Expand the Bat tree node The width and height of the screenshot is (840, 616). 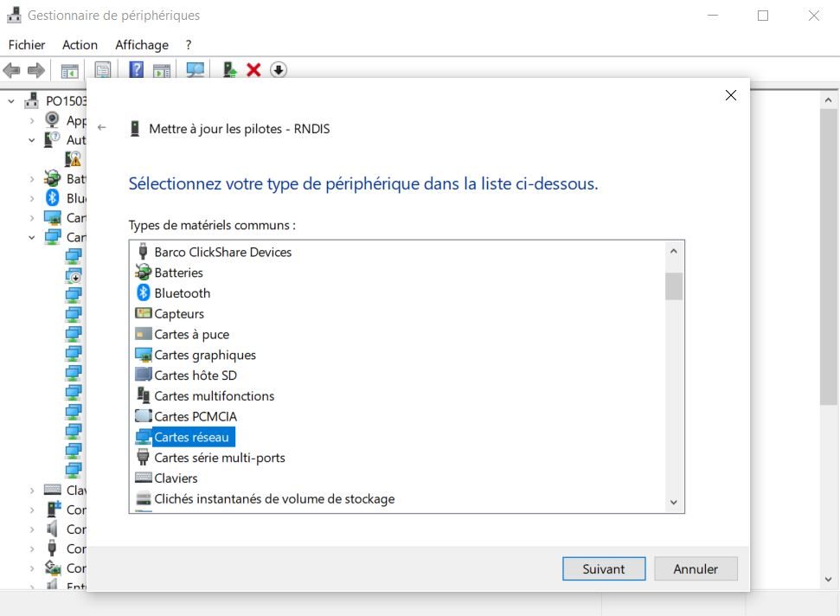click(x=32, y=179)
